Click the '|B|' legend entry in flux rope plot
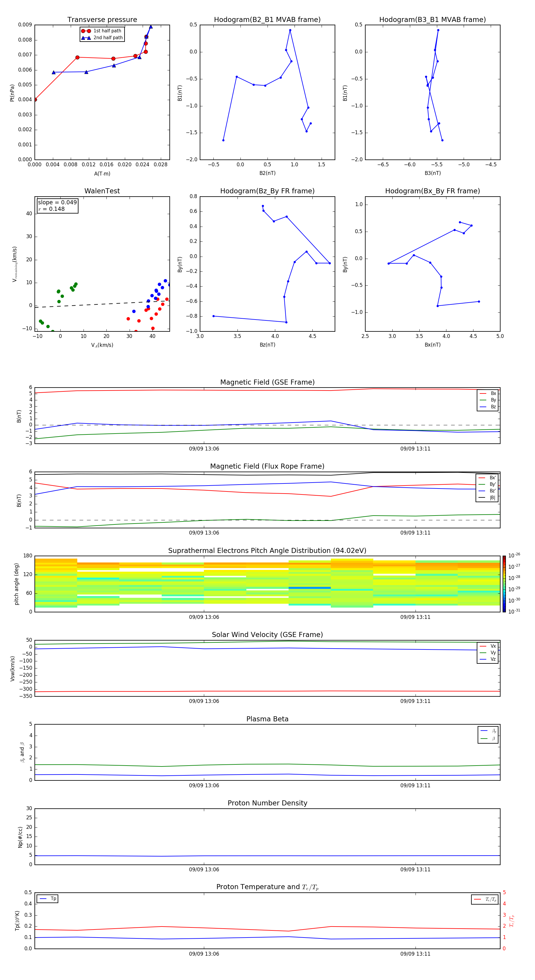Image resolution: width=535 pixels, height=980 pixels. (487, 498)
